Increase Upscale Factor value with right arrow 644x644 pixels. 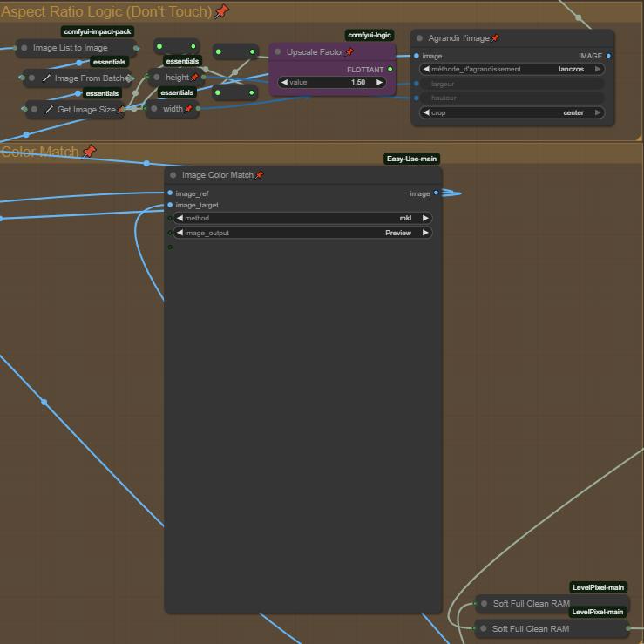coord(379,82)
